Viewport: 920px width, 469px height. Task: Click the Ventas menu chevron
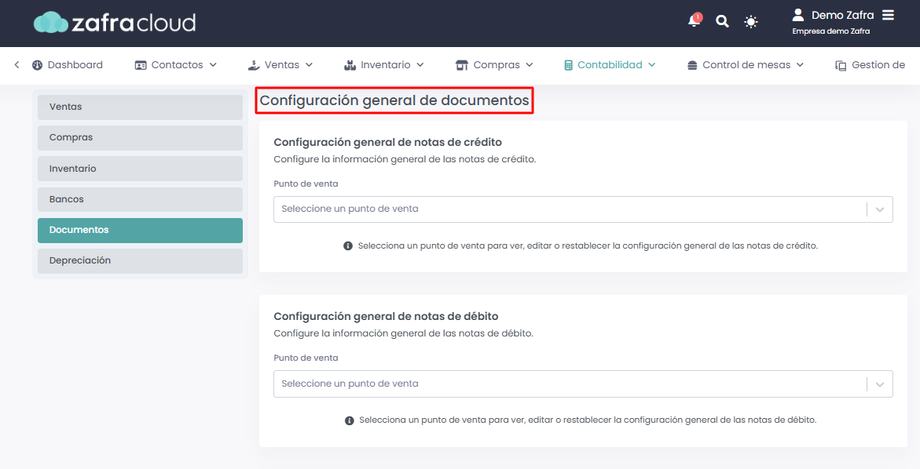coord(309,65)
